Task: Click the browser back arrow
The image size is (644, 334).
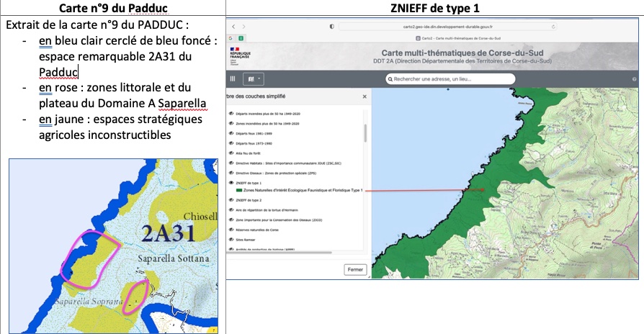Action: point(234,26)
